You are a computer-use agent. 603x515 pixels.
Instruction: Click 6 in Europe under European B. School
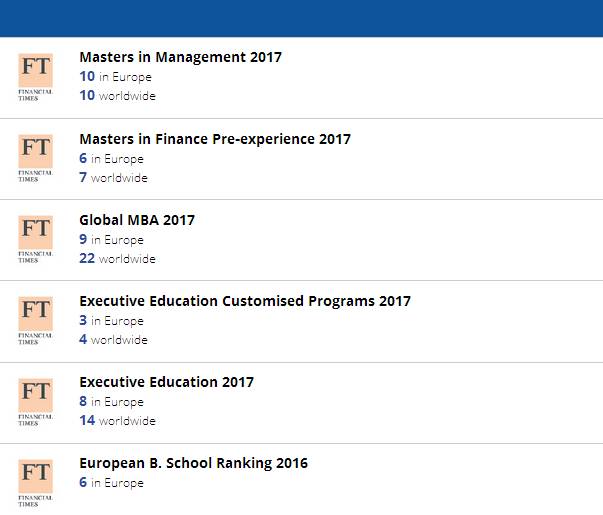[x=112, y=482]
